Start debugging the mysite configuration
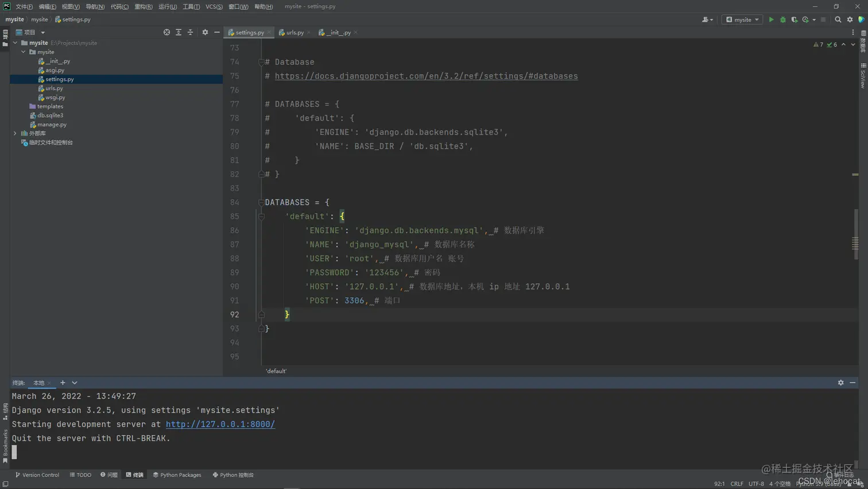The width and height of the screenshot is (868, 489). coord(782,20)
